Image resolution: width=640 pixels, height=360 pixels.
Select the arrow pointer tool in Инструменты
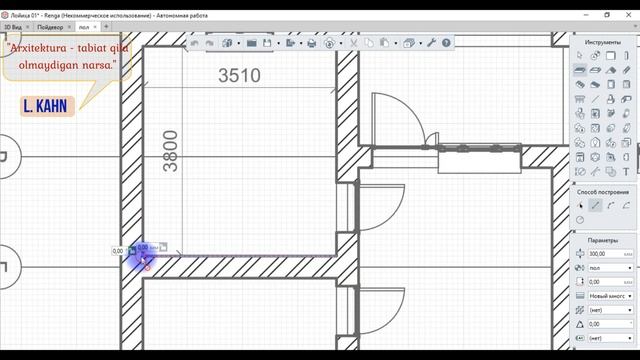(x=580, y=56)
